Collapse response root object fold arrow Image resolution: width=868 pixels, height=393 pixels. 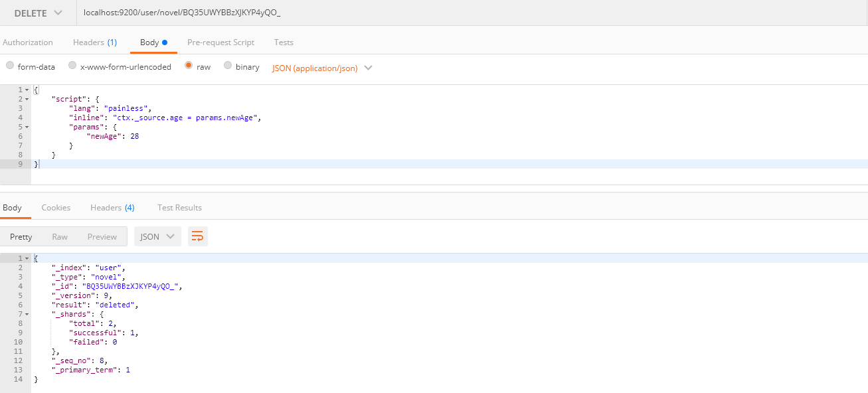(x=27, y=258)
